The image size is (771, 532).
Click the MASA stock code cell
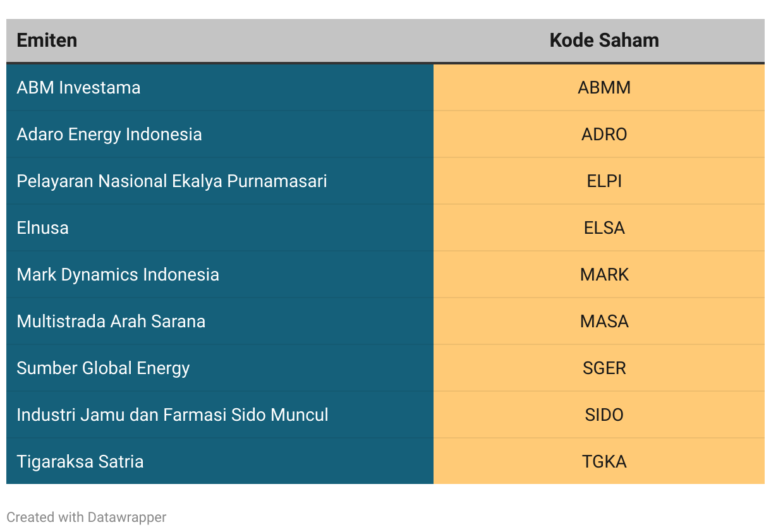(x=599, y=321)
